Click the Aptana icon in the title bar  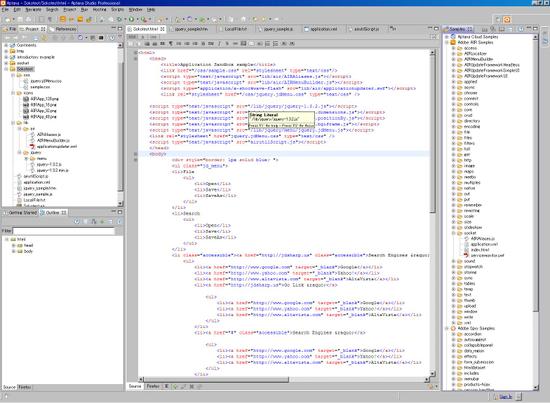coord(3,3)
